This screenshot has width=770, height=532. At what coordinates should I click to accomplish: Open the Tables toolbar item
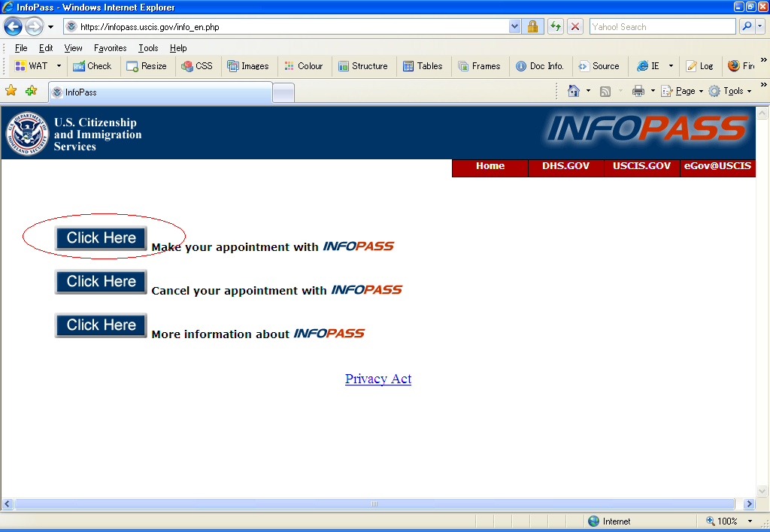[423, 66]
